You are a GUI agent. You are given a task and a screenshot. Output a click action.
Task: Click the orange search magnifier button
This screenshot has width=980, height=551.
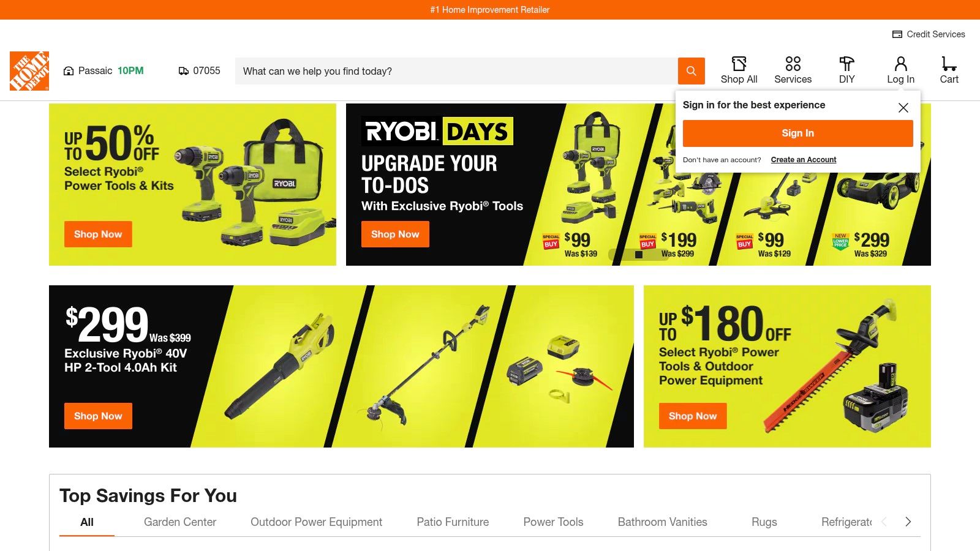(692, 71)
